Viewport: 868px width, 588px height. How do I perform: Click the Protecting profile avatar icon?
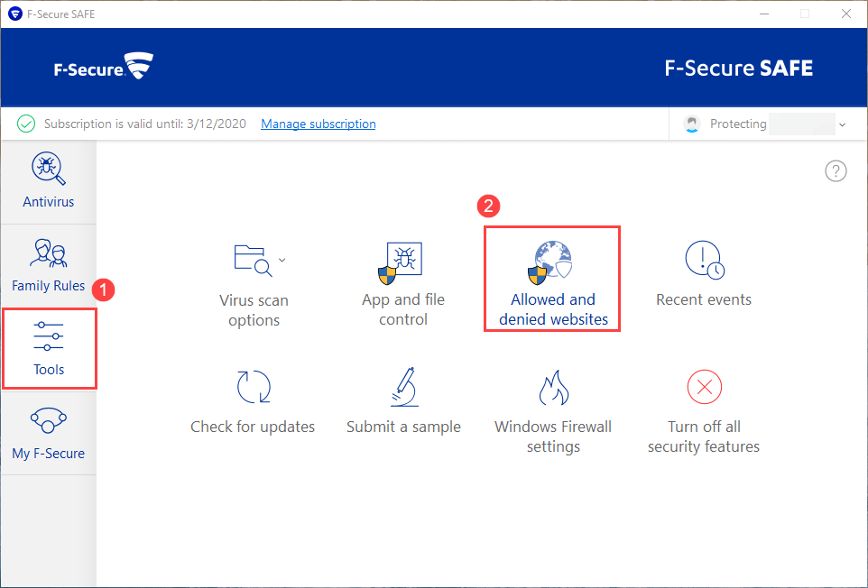tap(692, 124)
